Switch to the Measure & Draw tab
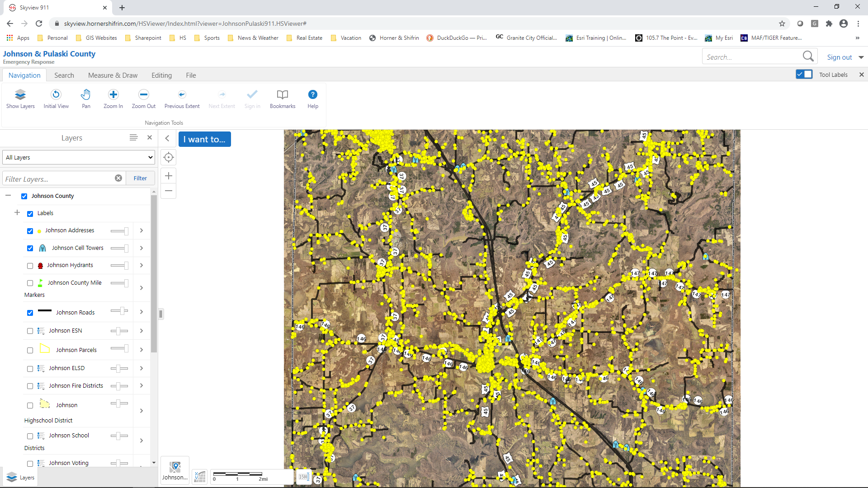 [113, 75]
